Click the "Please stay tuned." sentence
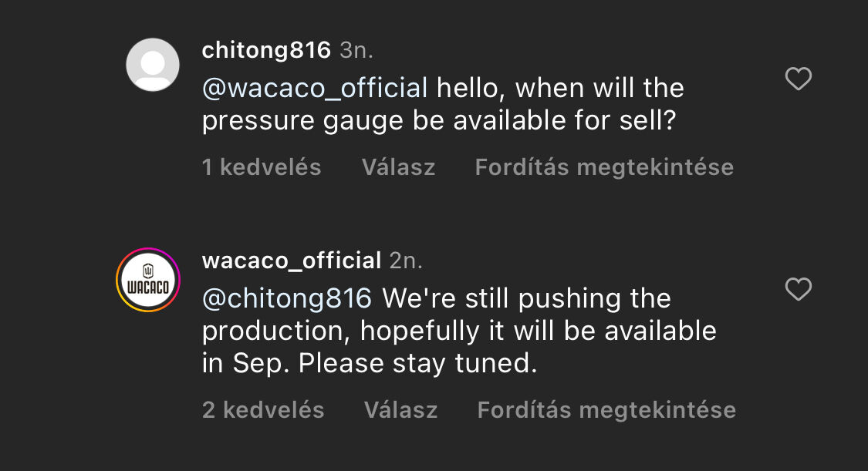Image resolution: width=868 pixels, height=471 pixels. (x=417, y=364)
